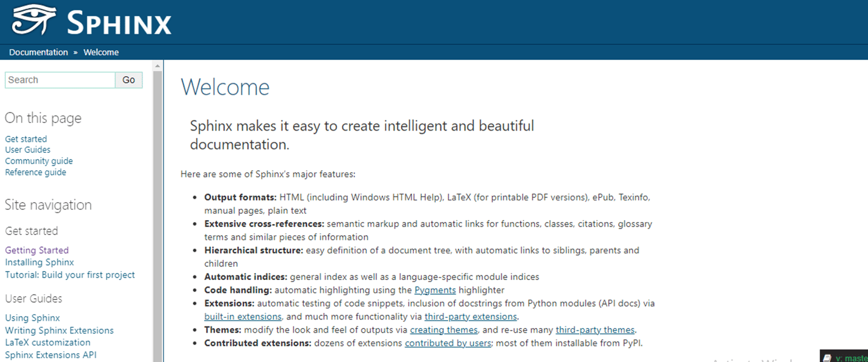Open the LaTeX customization link
Screen dimensions: 868x362
(x=48, y=342)
